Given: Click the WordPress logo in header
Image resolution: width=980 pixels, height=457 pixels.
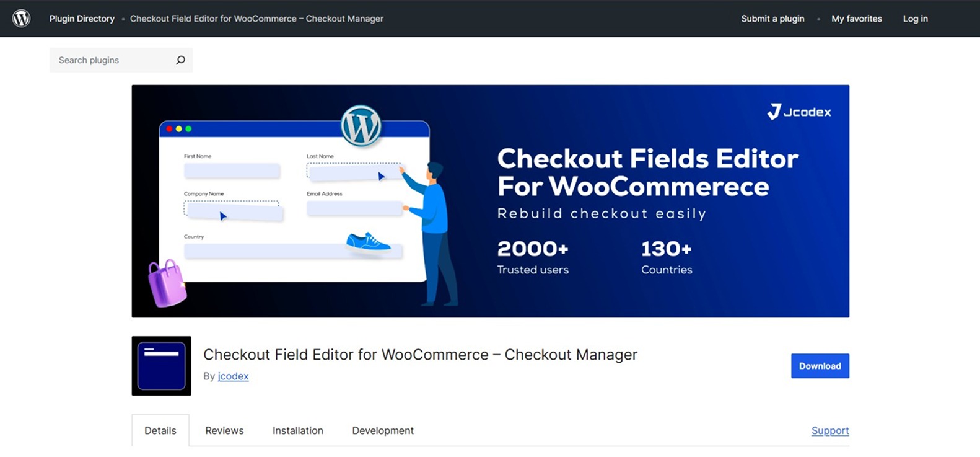Looking at the screenshot, I should coord(22,19).
